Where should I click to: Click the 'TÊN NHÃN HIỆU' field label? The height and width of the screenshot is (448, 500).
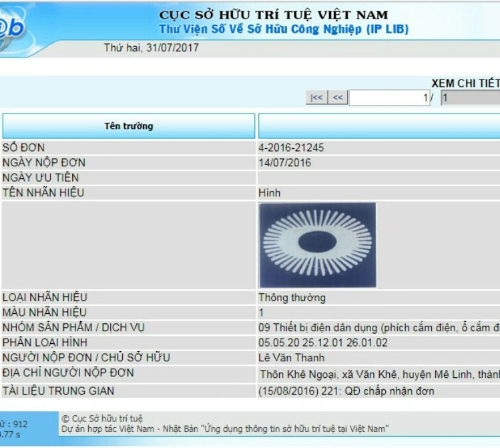pos(43,192)
